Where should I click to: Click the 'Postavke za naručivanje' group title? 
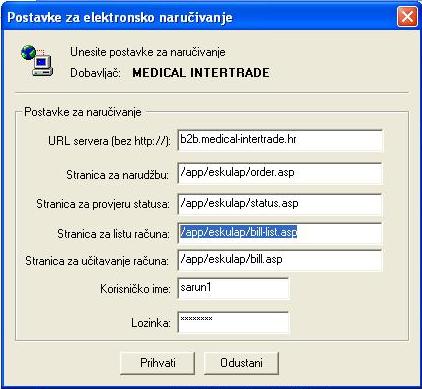click(83, 112)
